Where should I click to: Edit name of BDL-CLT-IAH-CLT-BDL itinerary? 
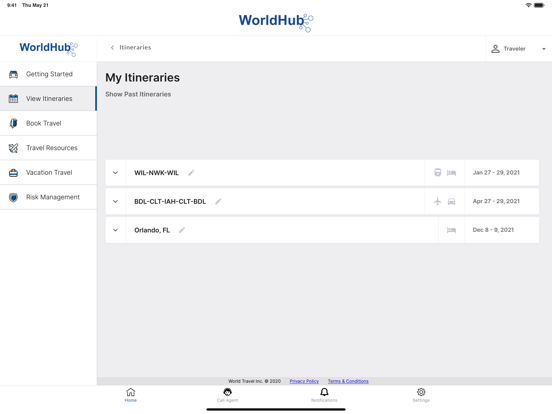pos(218,201)
